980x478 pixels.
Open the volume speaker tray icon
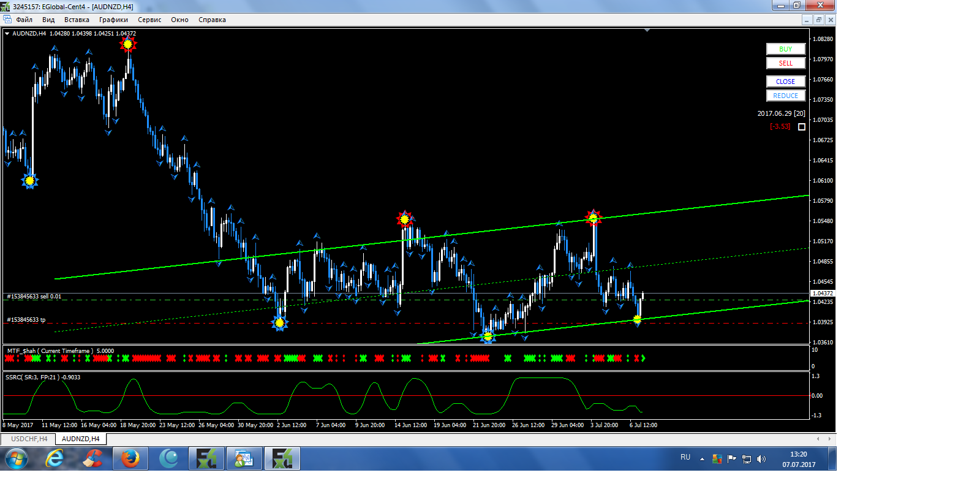(761, 458)
